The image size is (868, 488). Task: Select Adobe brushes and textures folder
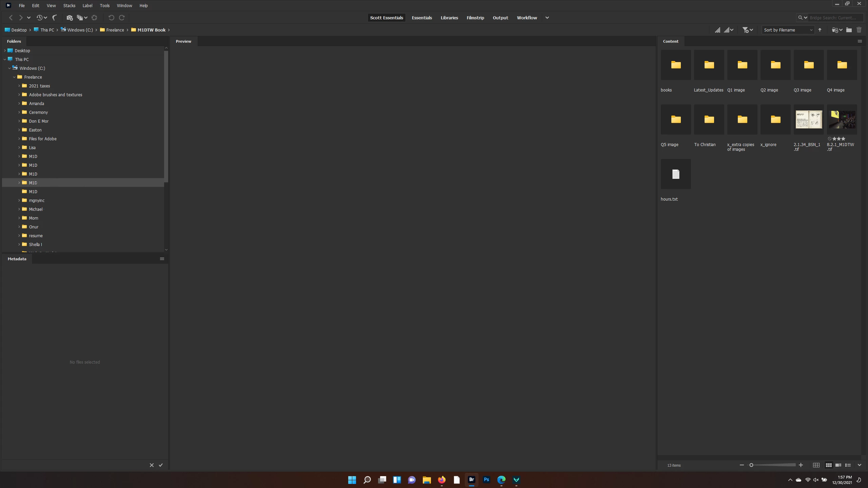[x=55, y=95]
